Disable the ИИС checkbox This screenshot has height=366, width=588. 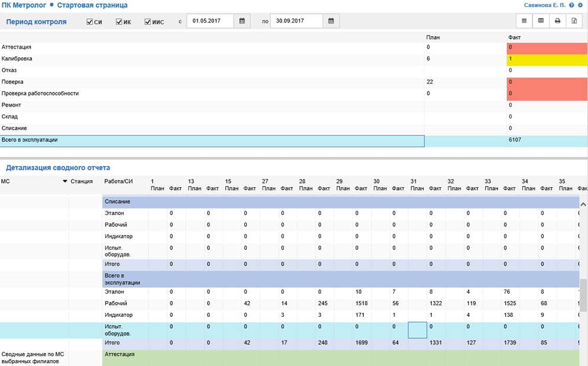(148, 22)
